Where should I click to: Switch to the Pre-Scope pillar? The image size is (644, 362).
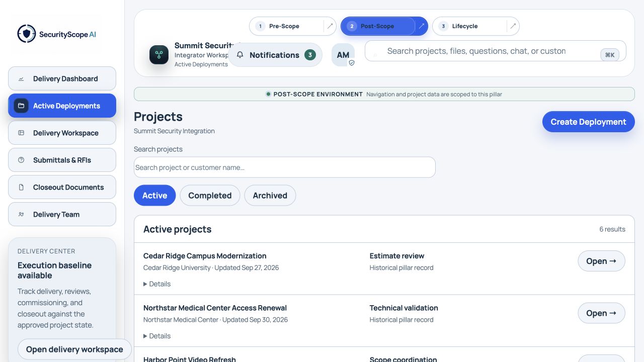click(287, 26)
